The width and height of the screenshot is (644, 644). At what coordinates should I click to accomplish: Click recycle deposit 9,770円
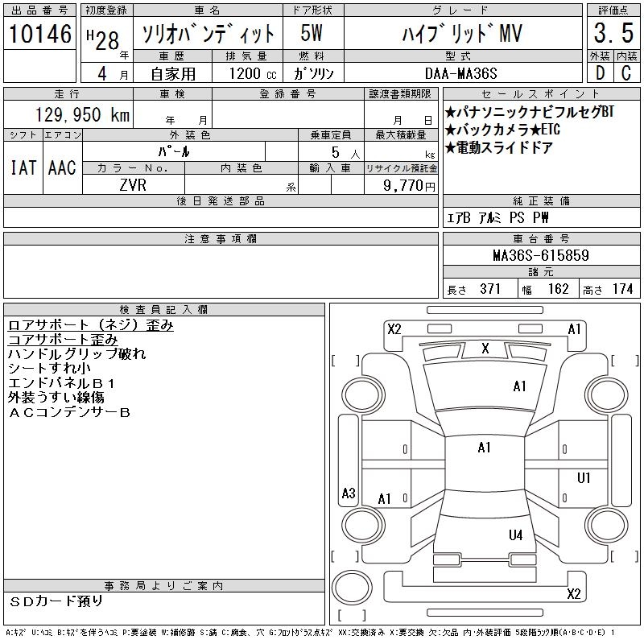pyautogui.click(x=410, y=186)
